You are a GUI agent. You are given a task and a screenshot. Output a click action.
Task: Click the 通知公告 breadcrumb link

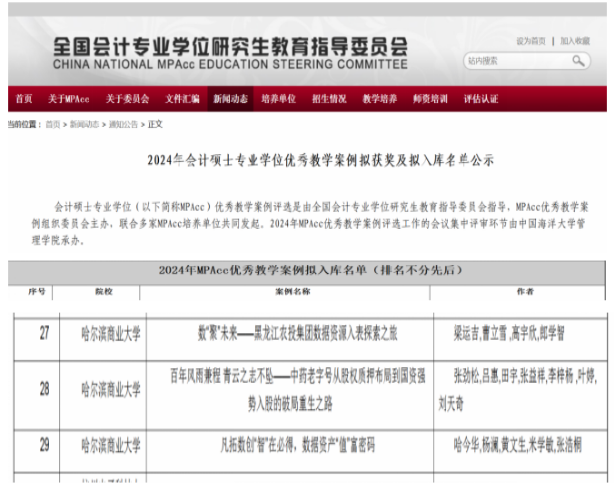pos(123,124)
